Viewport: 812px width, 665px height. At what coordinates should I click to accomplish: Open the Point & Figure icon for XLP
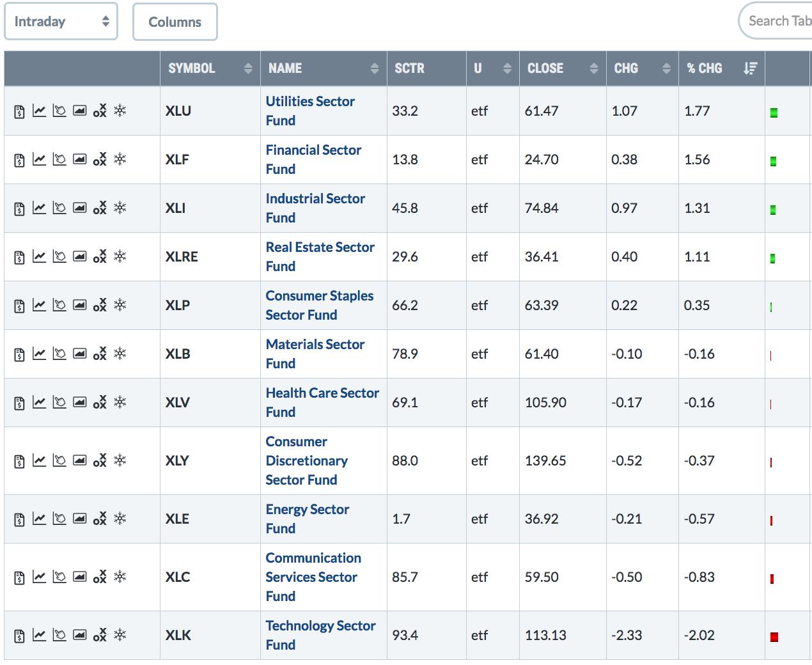[x=100, y=305]
